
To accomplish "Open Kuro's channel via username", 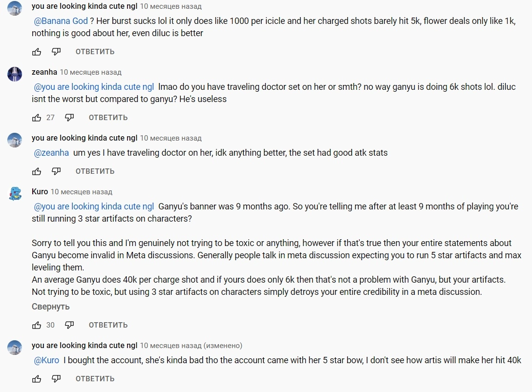I will point(40,192).
